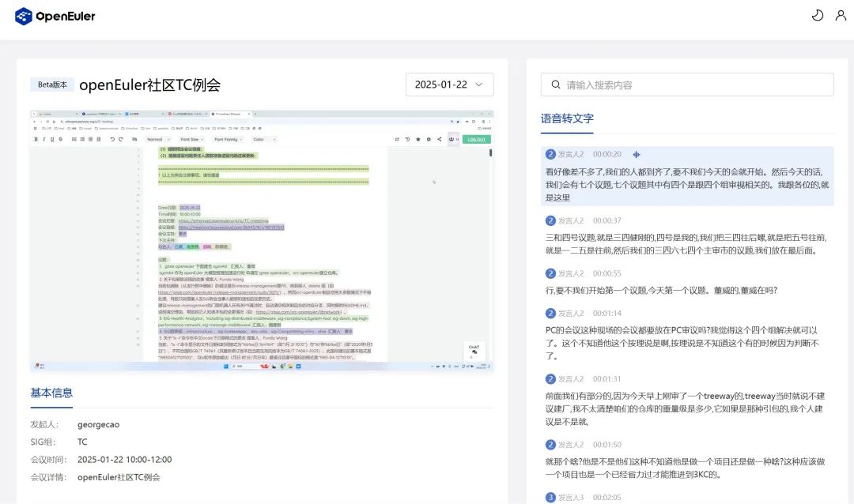
Task: Switch to the 语音转文字 tab
Action: tap(567, 118)
